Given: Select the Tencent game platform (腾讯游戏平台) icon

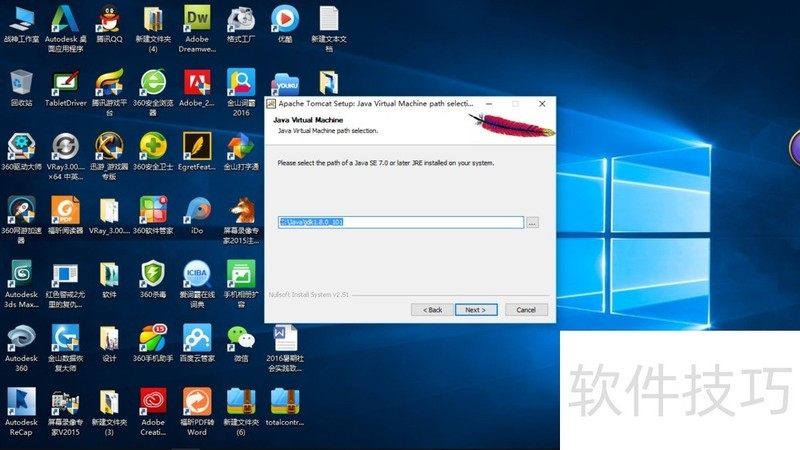Looking at the screenshot, I should coord(109,83).
